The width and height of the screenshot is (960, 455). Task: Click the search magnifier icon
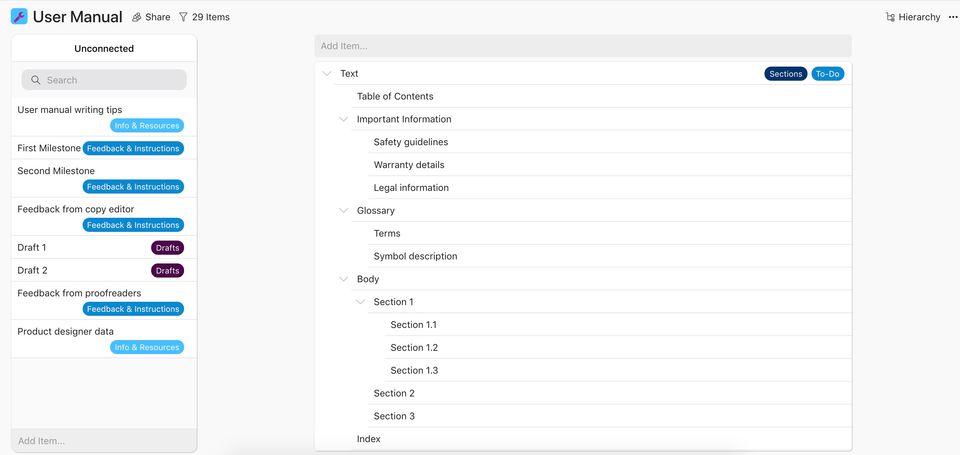[x=36, y=80]
